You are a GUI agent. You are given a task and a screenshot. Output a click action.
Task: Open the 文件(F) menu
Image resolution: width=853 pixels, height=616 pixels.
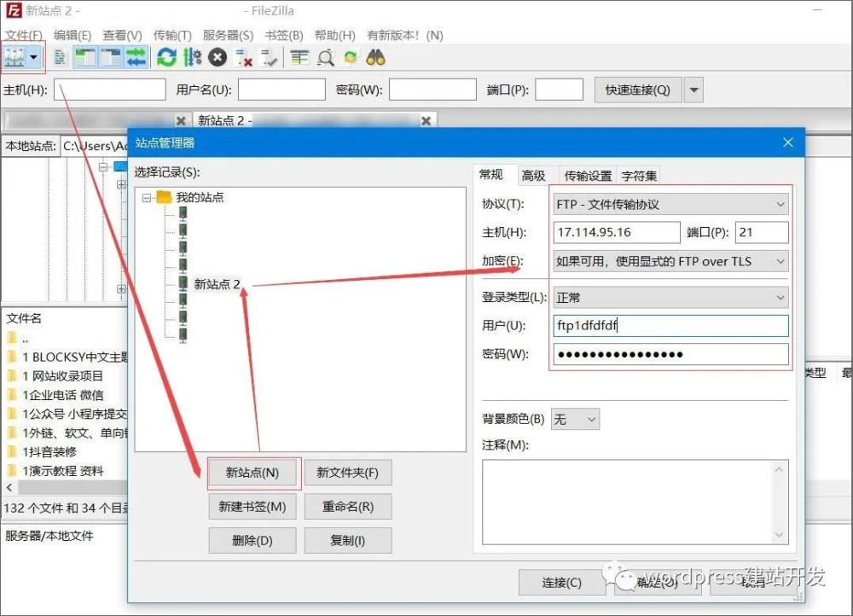point(24,35)
